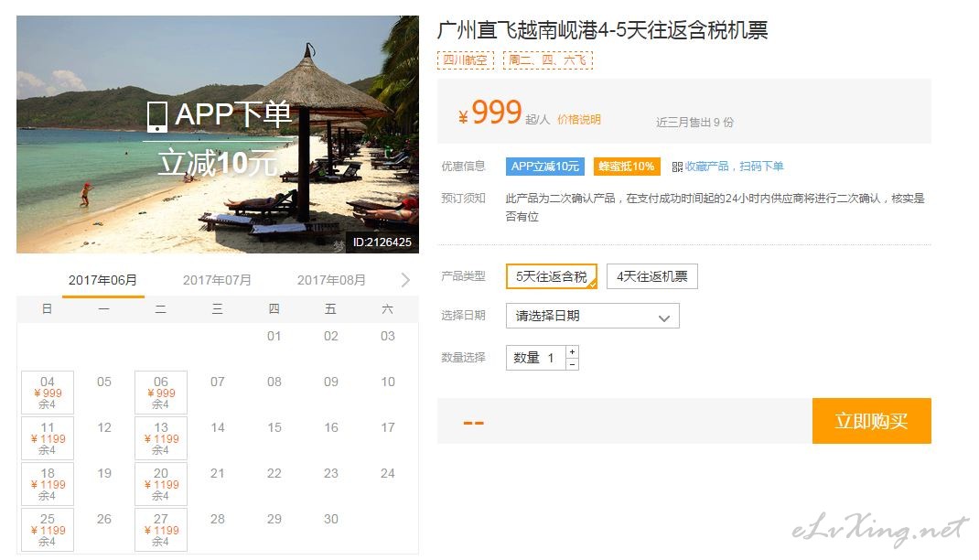Viewport: 979px width, 560px height.
Task: Click the phone icon in APP下单 banner
Action: [x=156, y=117]
